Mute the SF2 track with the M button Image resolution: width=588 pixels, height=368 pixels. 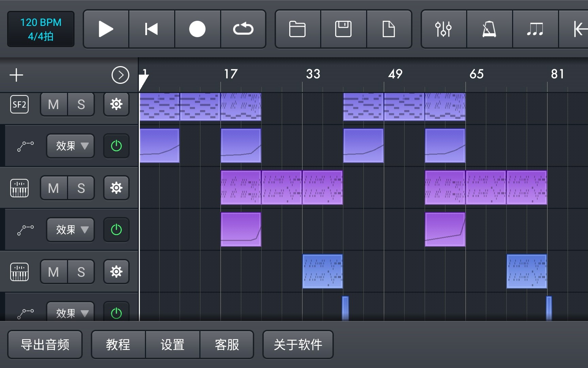pyautogui.click(x=53, y=105)
